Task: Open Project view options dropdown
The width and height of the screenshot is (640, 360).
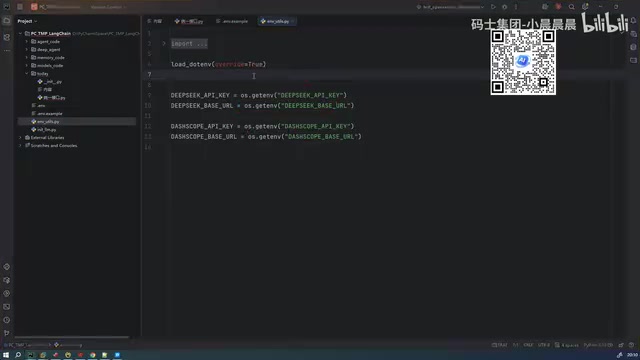Action: pos(27,21)
